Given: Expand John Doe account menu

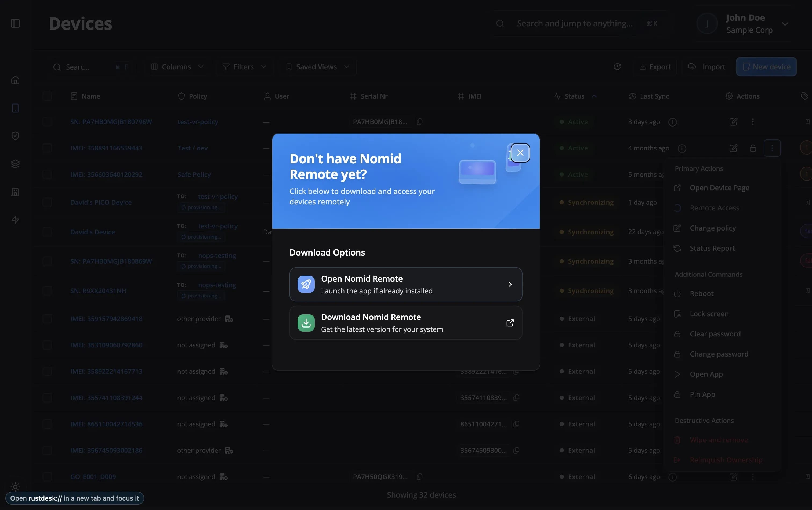Looking at the screenshot, I should click(785, 24).
